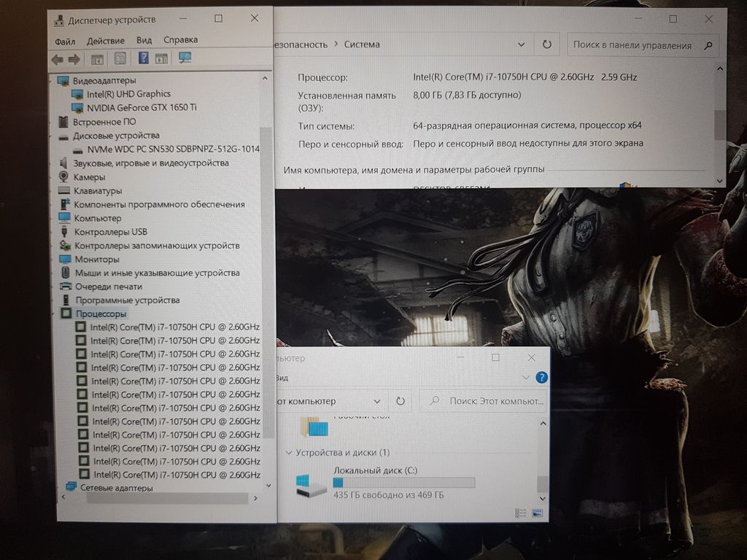This screenshot has width=747, height=560.
Task: Click the Клавиатуры keyboard icon
Action: click(64, 190)
